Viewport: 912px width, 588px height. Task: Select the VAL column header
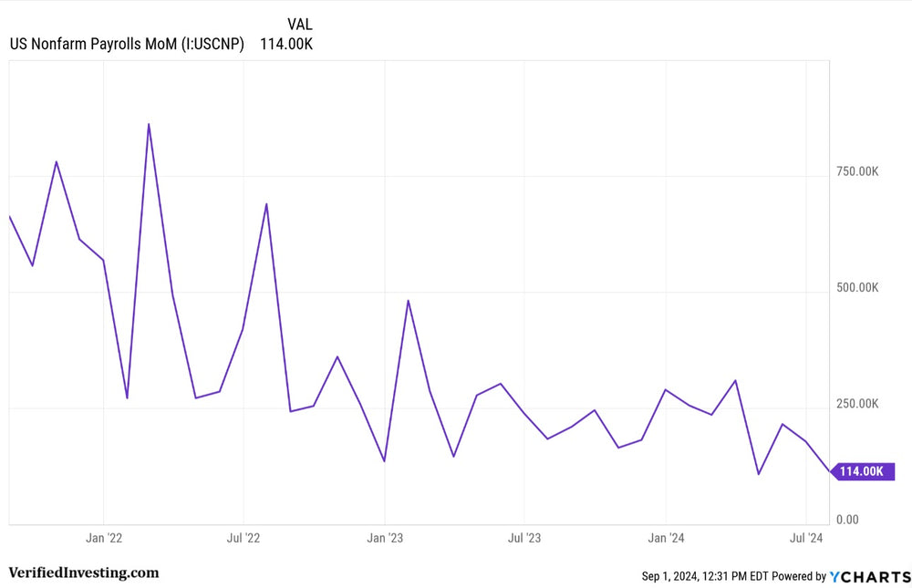(x=299, y=24)
